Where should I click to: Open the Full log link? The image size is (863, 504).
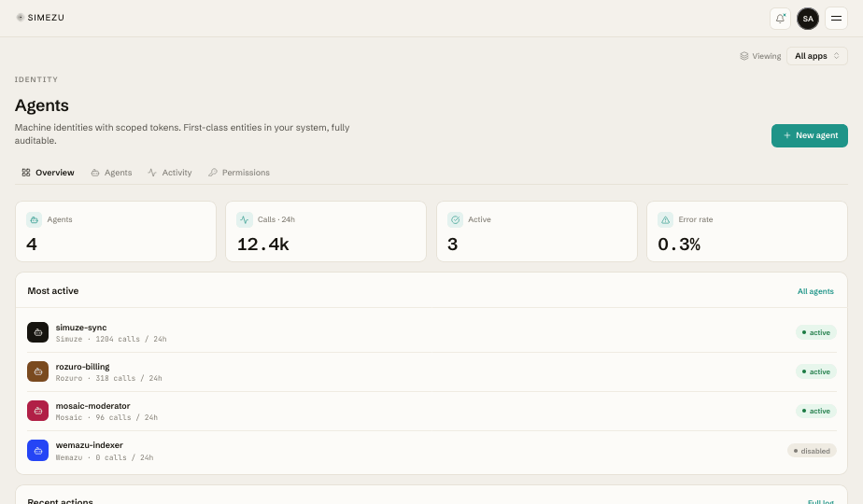pyautogui.click(x=820, y=502)
